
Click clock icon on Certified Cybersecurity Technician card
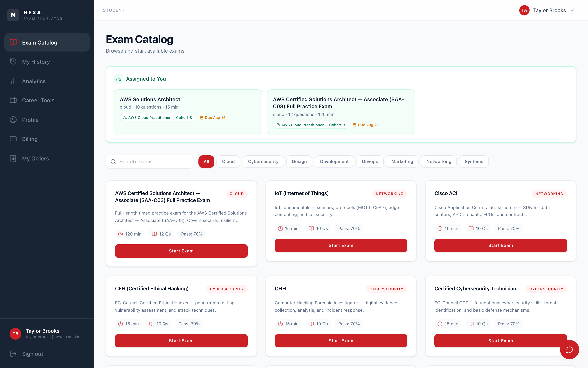coord(440,324)
